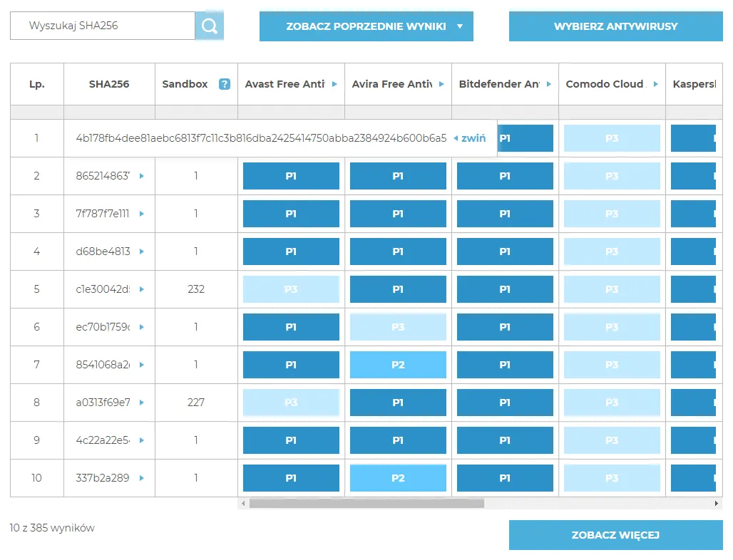Click the Lp. column header
Viewport: 733px width, 560px height.
pyautogui.click(x=37, y=84)
